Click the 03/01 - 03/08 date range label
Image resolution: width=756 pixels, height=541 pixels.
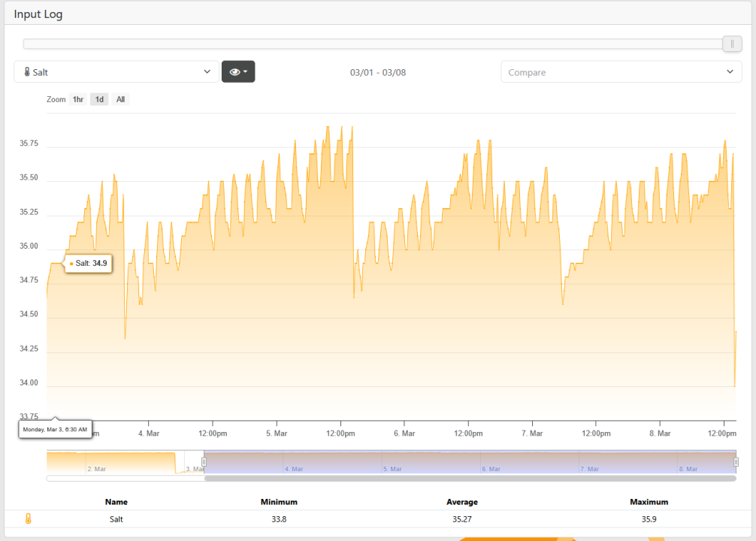378,72
